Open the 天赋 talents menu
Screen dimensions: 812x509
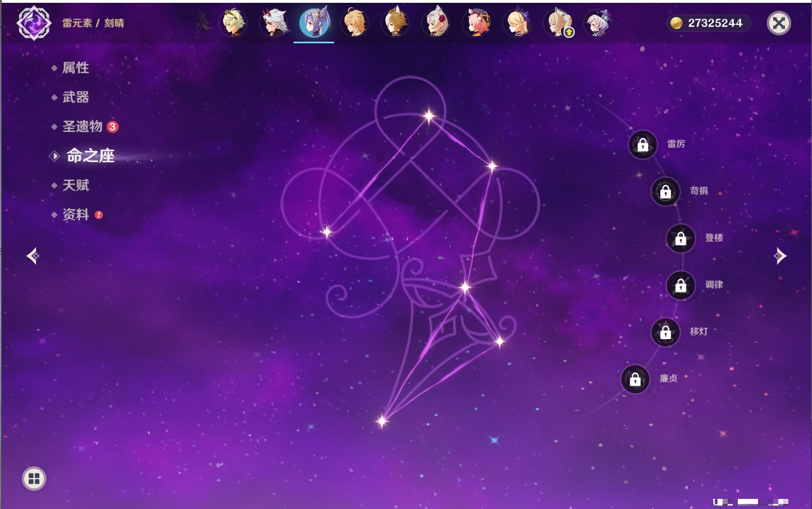coord(75,185)
